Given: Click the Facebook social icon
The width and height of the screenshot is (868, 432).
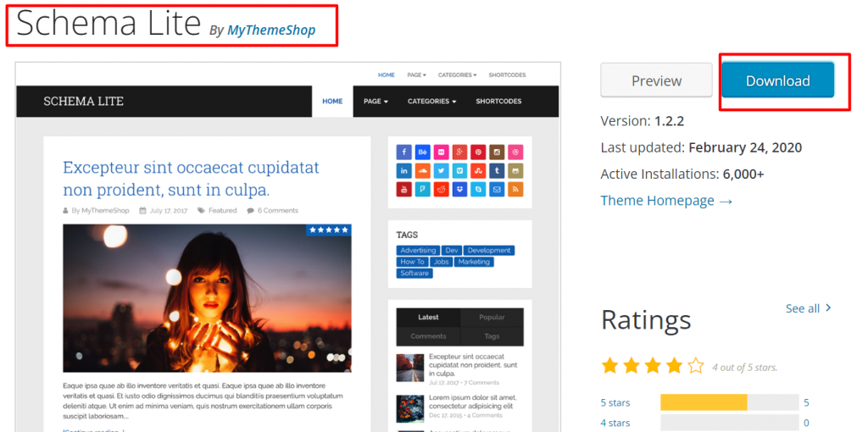Looking at the screenshot, I should click(x=404, y=152).
